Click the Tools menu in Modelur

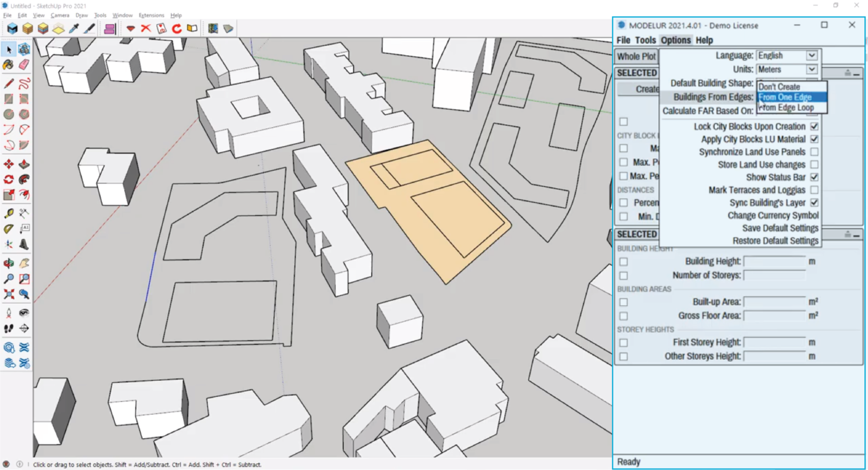pyautogui.click(x=646, y=41)
